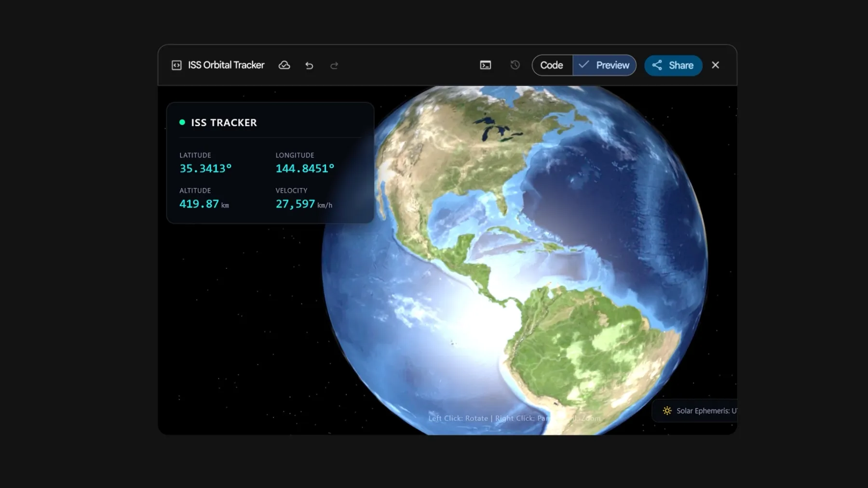Select the ISS Orbital Tracker title
868x488 pixels.
tap(226, 65)
